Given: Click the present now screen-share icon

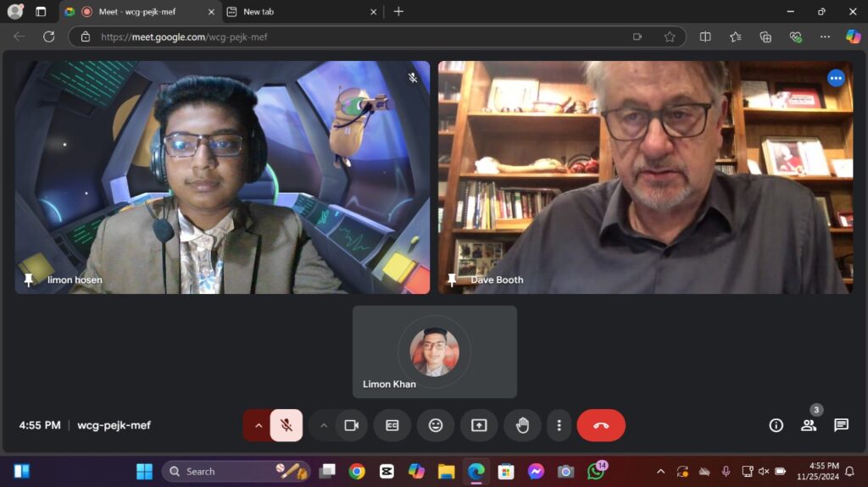Looking at the screenshot, I should tap(479, 425).
